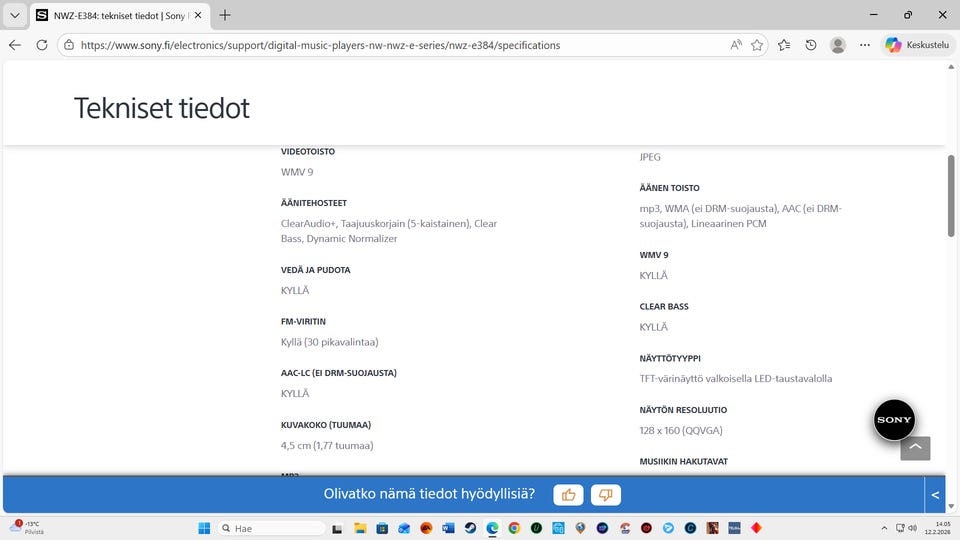The height and width of the screenshot is (540, 960).
Task: Add page to favorites star icon
Action: pyautogui.click(x=757, y=45)
